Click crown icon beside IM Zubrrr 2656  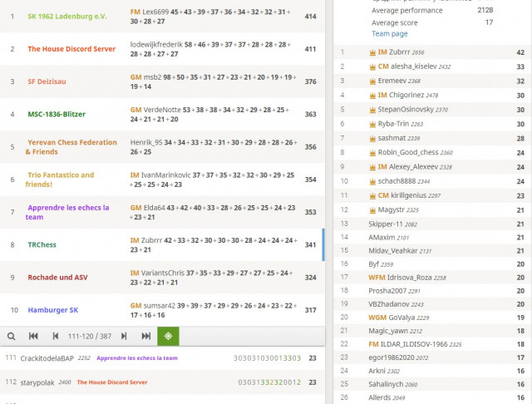click(372, 52)
